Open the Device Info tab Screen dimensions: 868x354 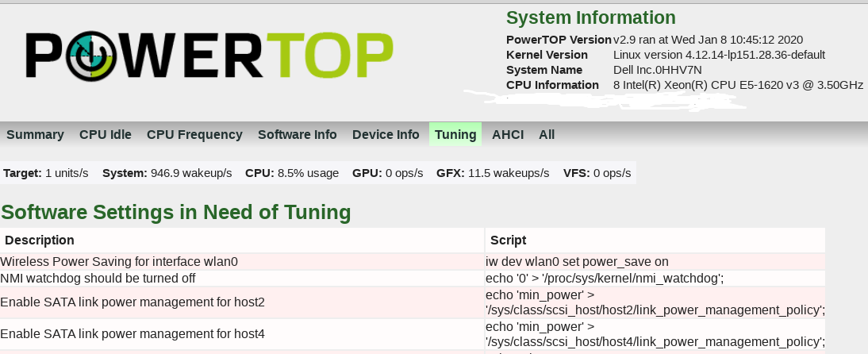pos(386,135)
